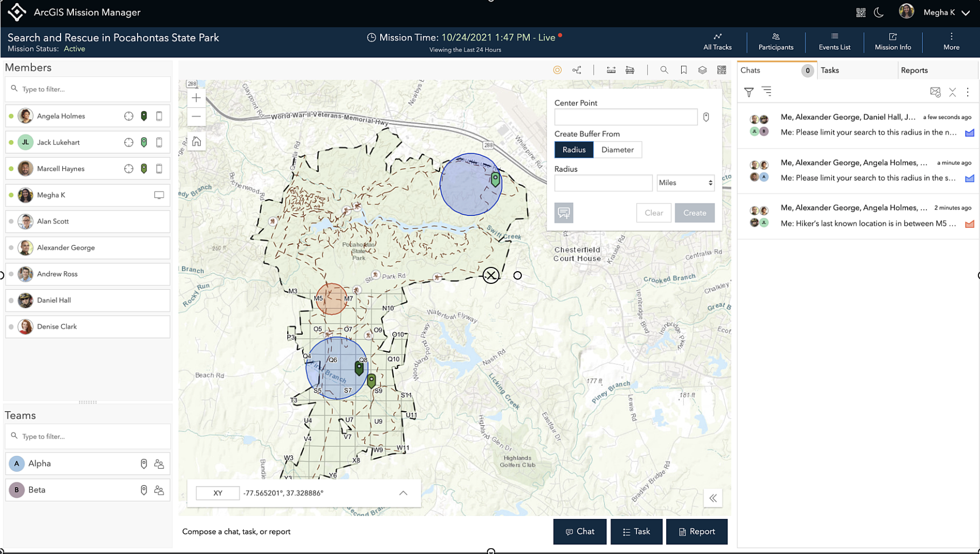This screenshot has width=980, height=554.
Task: Select Radius buffer option
Action: click(574, 150)
